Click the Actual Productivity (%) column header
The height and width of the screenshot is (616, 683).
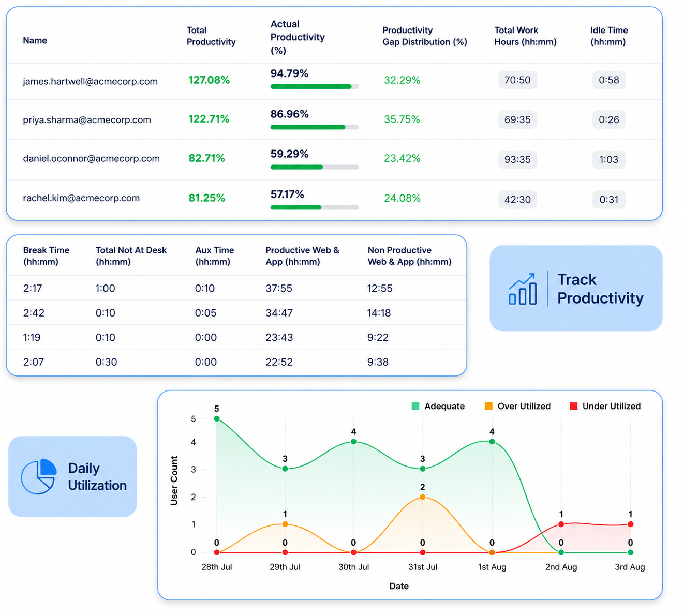click(x=298, y=37)
